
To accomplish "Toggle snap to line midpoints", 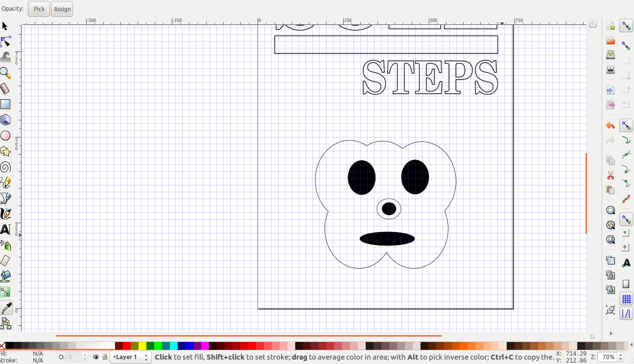I will (626, 199).
